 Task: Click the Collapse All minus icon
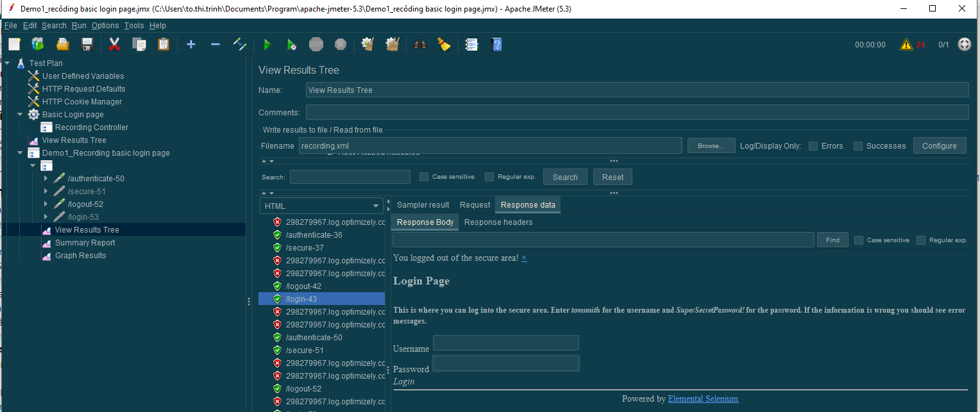[215, 44]
